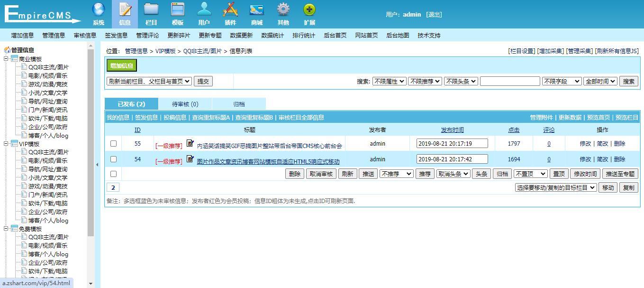Open the 栏目 column folder icon

pyautogui.click(x=151, y=14)
